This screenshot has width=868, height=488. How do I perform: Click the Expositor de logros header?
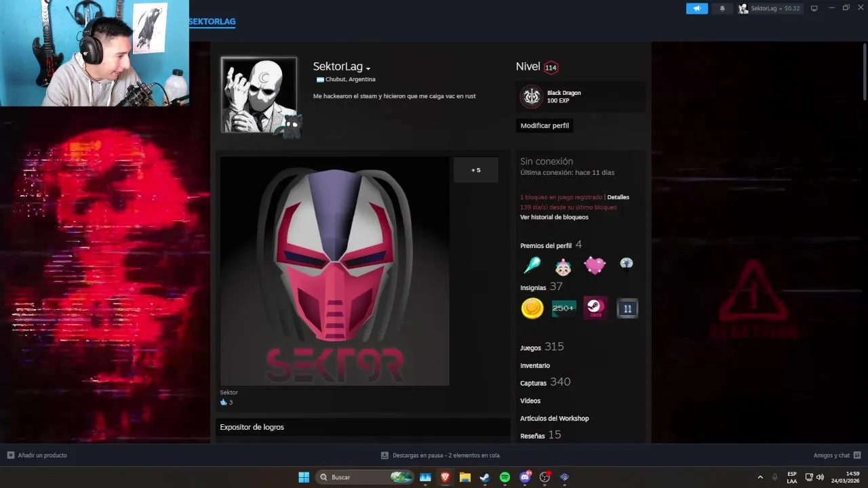click(363, 427)
